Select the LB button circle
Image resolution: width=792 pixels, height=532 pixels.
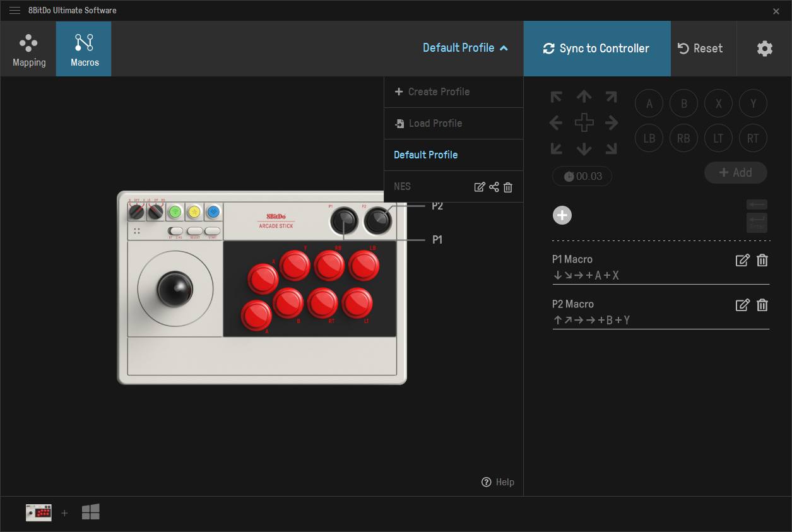pyautogui.click(x=649, y=138)
